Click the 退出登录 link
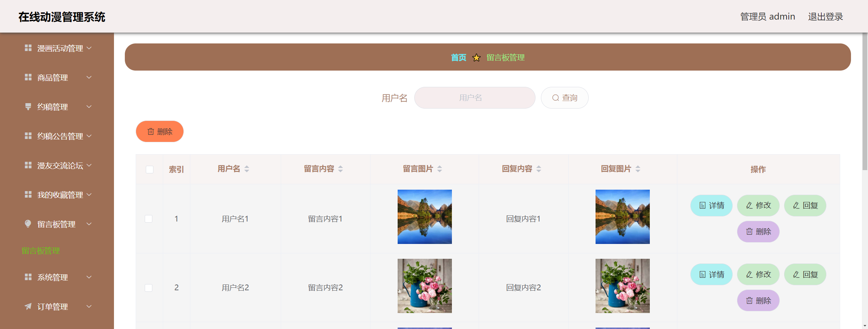 coord(825,16)
